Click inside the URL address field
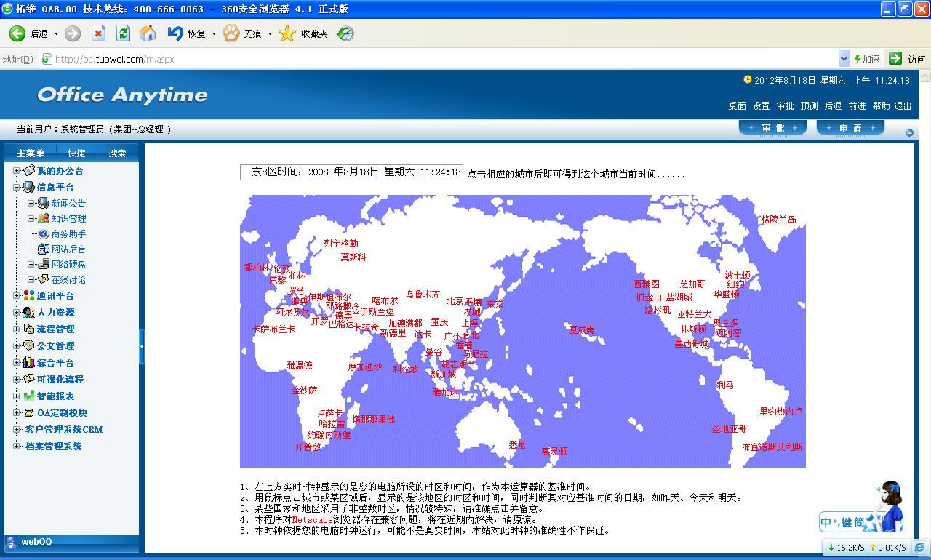The image size is (931, 560). 436,59
